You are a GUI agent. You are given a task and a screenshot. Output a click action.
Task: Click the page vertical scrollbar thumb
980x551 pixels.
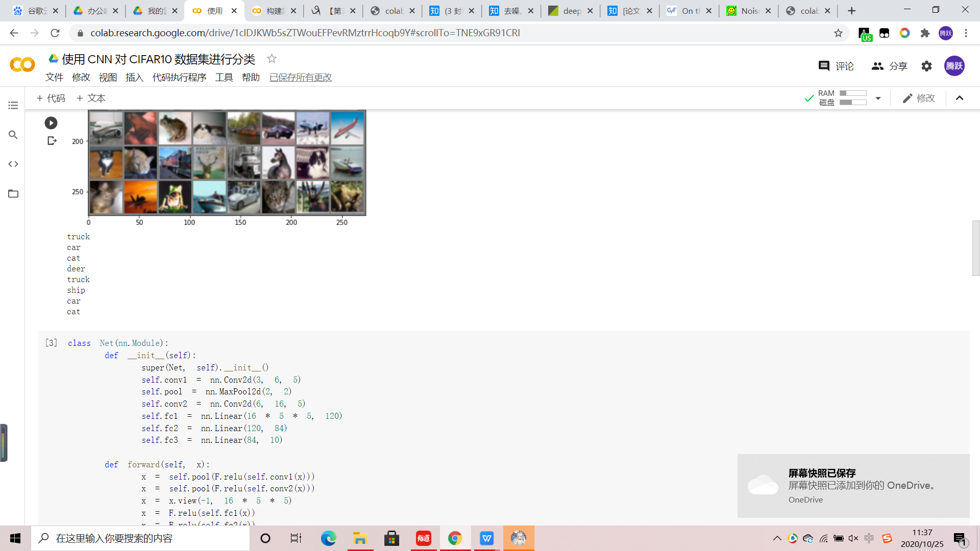pyautogui.click(x=975, y=248)
